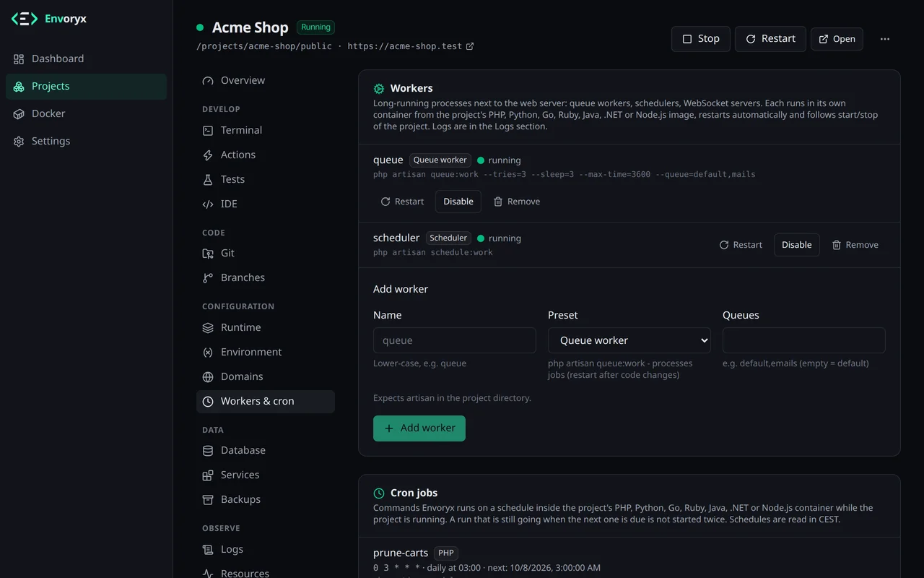Image resolution: width=924 pixels, height=578 pixels.
Task: Select the Workers & cron section
Action: coord(266,401)
